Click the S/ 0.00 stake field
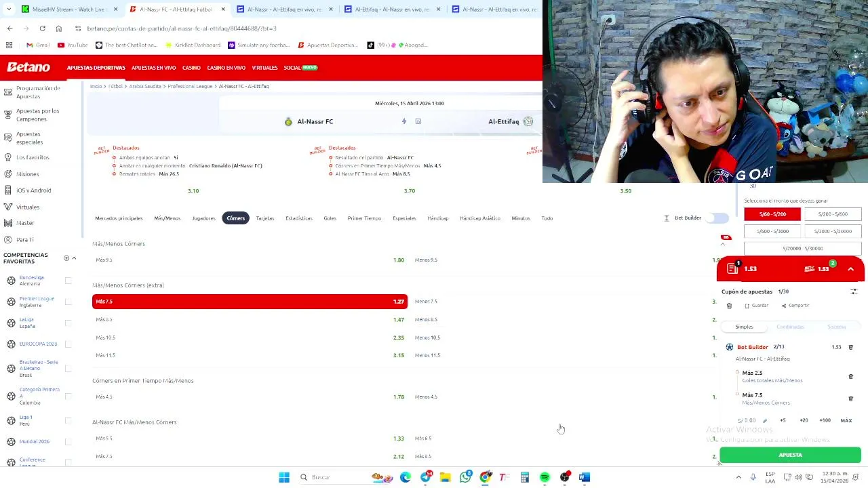This screenshot has height=488, width=868. coord(746,420)
